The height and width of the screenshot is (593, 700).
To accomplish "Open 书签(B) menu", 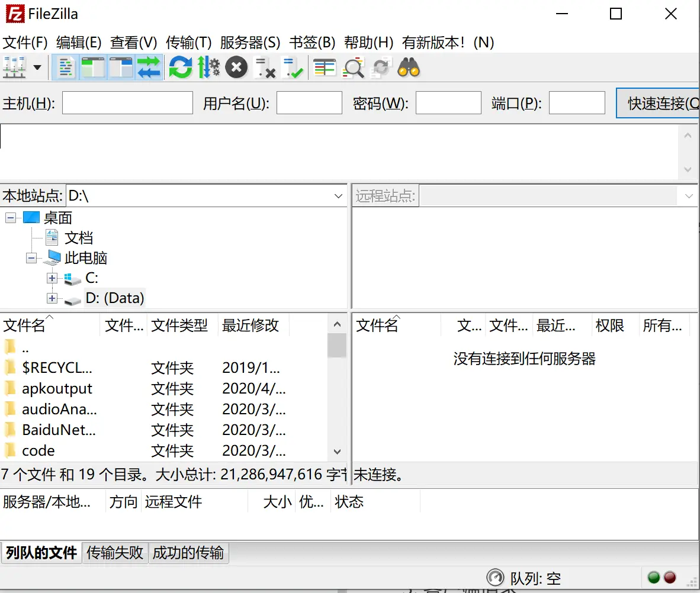I will click(312, 43).
